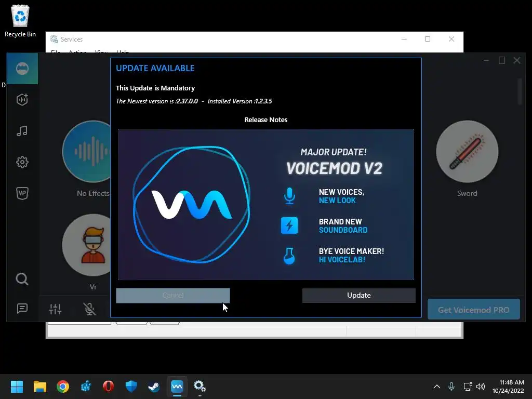Open the Voicelab icon in sidebar
Image resolution: width=532 pixels, height=399 pixels.
[22, 99]
